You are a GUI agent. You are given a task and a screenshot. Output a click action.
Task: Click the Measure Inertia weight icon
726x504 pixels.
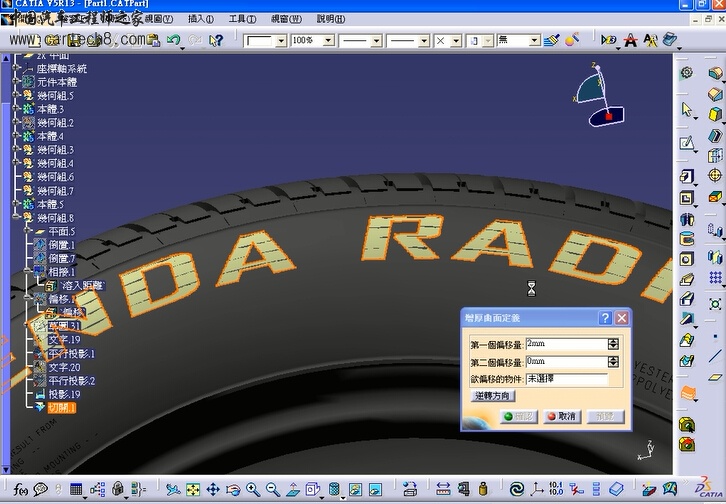coord(483,489)
